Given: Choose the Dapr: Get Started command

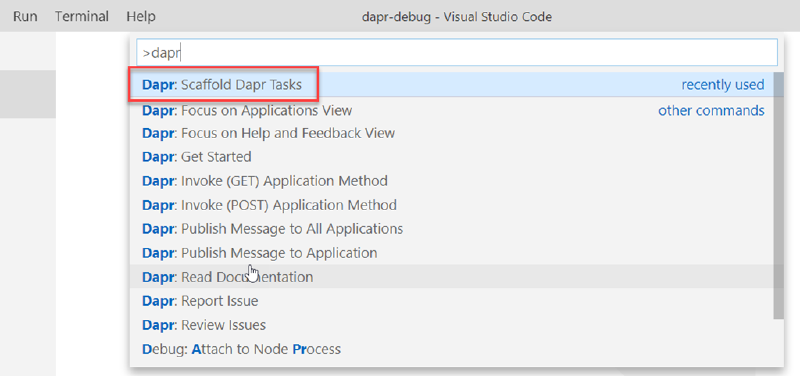Looking at the screenshot, I should click(x=452, y=157).
